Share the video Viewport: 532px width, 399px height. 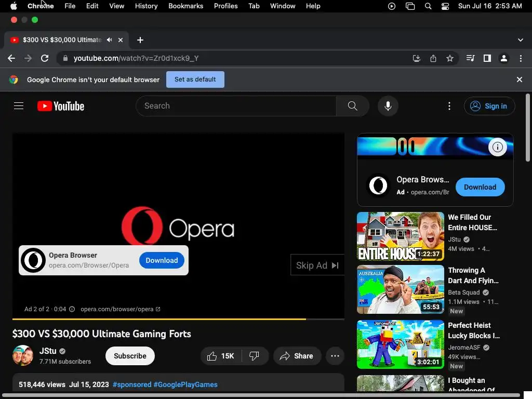[x=297, y=356]
